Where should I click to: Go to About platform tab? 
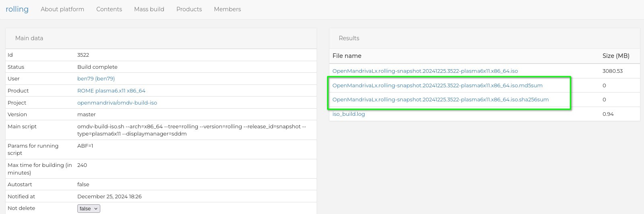point(62,9)
